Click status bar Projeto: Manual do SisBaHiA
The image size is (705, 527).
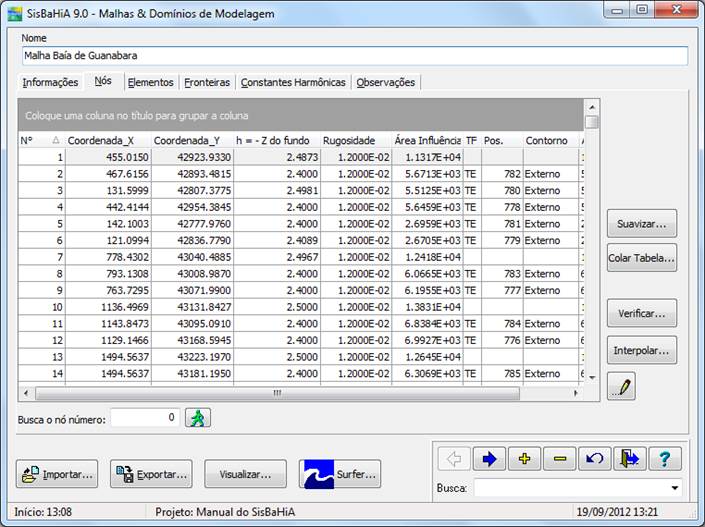(225, 512)
